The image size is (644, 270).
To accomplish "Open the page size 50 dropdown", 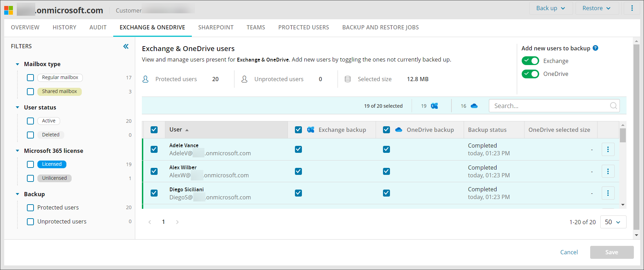I will click(x=613, y=222).
